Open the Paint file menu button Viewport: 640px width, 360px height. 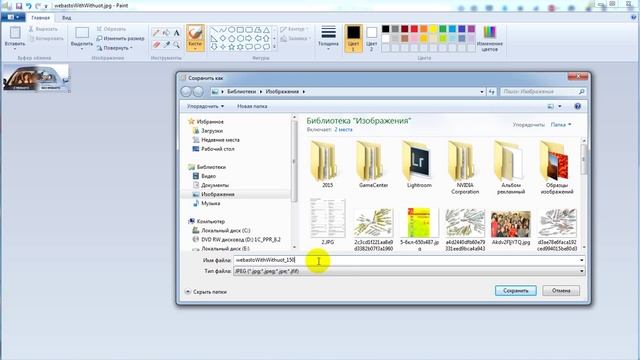(13, 18)
